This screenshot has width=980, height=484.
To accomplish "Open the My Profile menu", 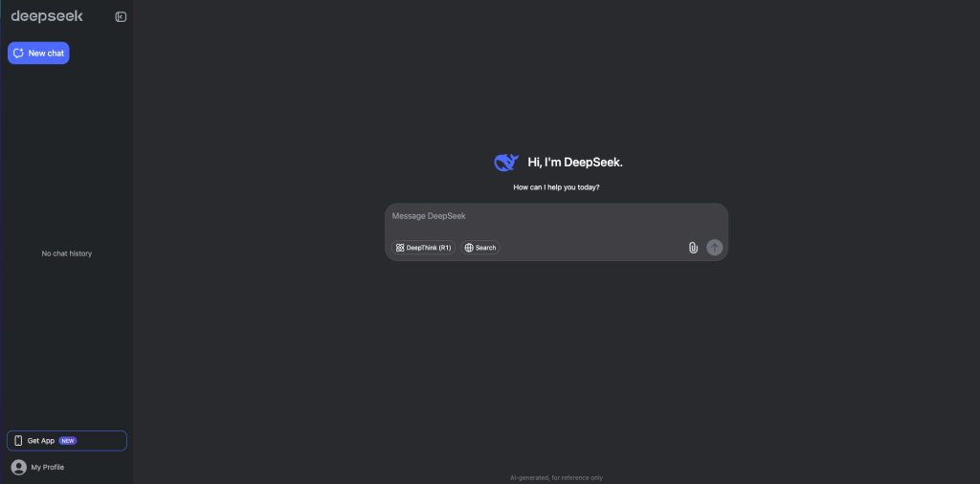I will 38,467.
